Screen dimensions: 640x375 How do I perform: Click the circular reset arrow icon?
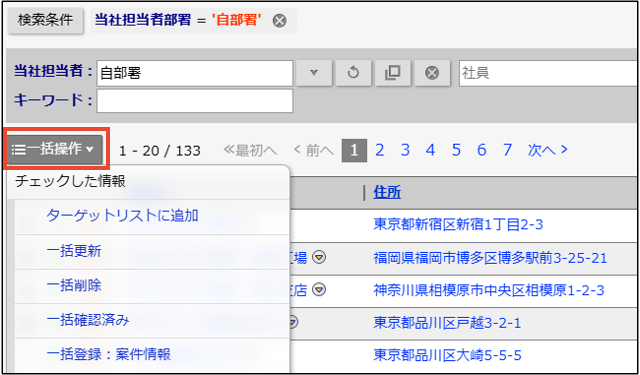pos(353,73)
